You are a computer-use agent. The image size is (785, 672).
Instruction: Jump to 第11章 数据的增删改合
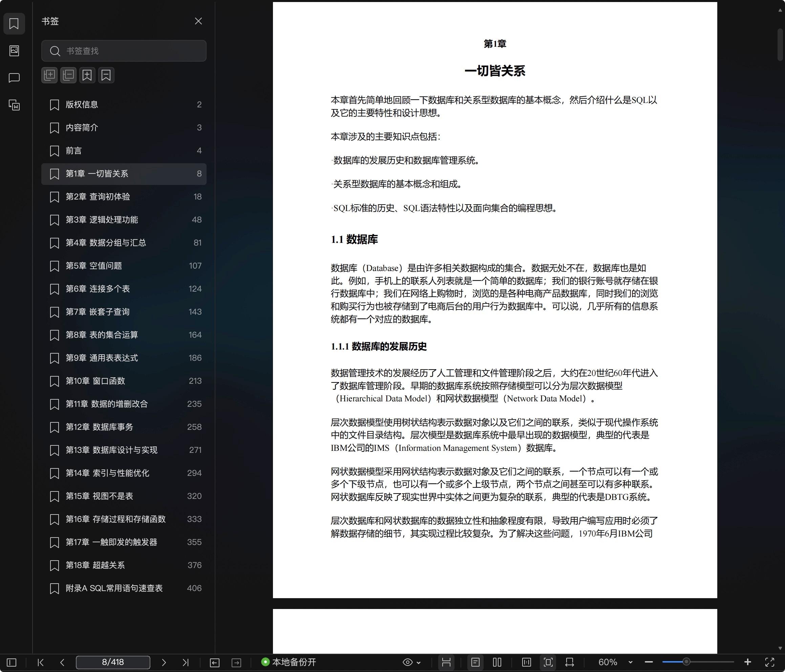[x=124, y=404]
